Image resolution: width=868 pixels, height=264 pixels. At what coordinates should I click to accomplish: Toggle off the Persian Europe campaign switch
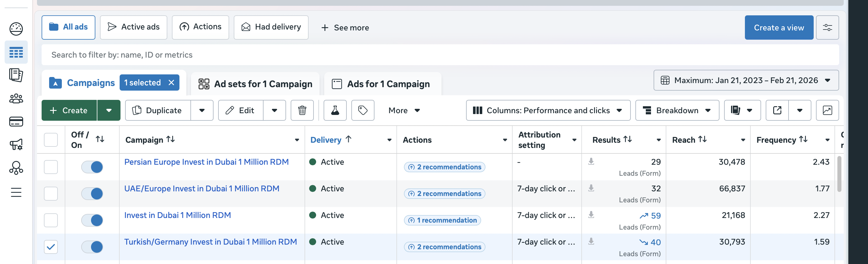coord(92,167)
